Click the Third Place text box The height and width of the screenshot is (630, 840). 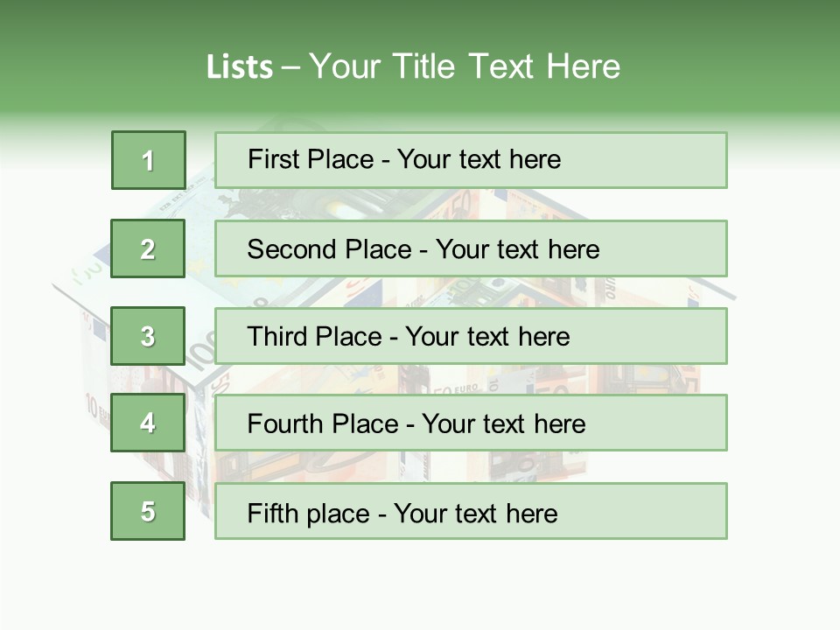471,336
